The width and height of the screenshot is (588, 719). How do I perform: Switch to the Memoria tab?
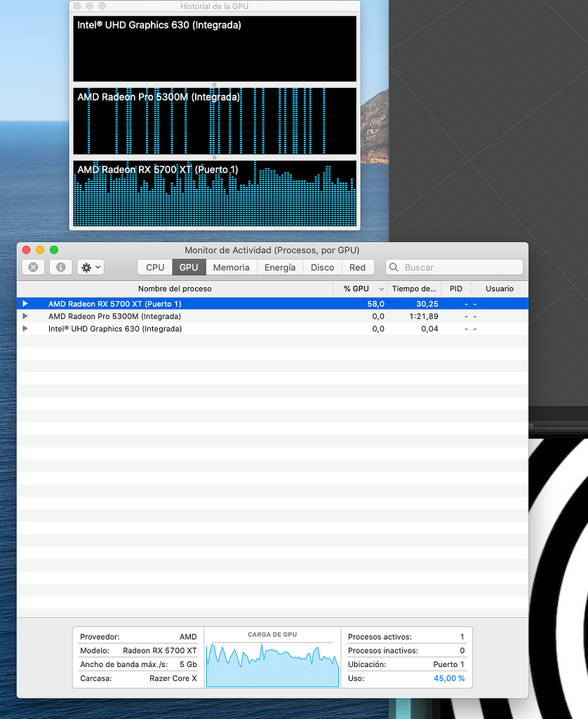[231, 267]
